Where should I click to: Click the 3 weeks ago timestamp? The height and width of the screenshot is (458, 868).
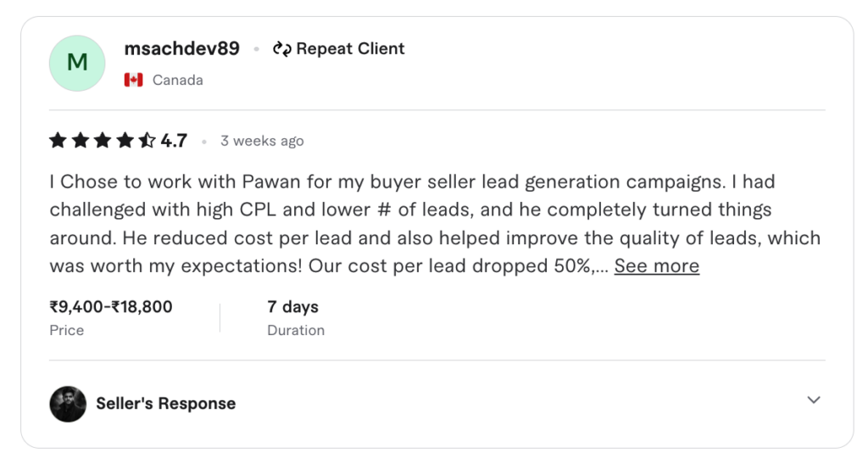262,141
